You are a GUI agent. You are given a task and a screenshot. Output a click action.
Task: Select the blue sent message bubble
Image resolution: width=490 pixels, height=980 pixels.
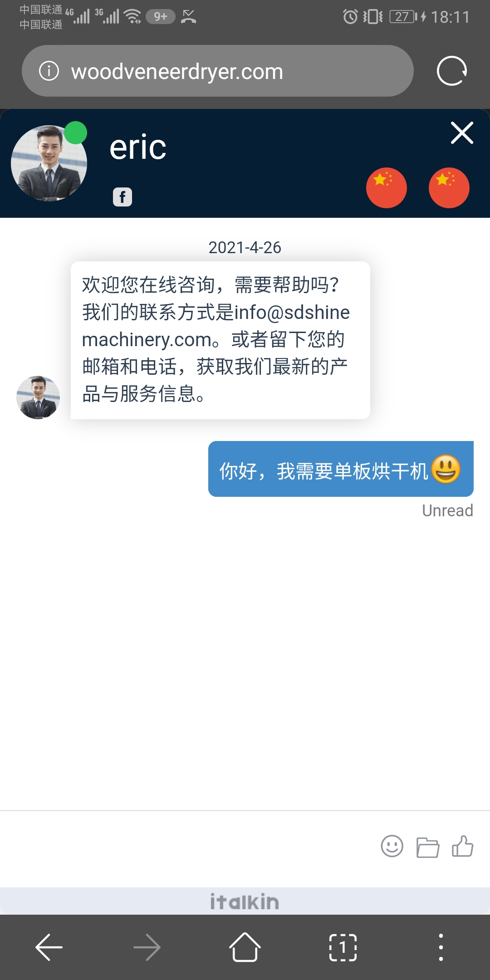pyautogui.click(x=341, y=469)
